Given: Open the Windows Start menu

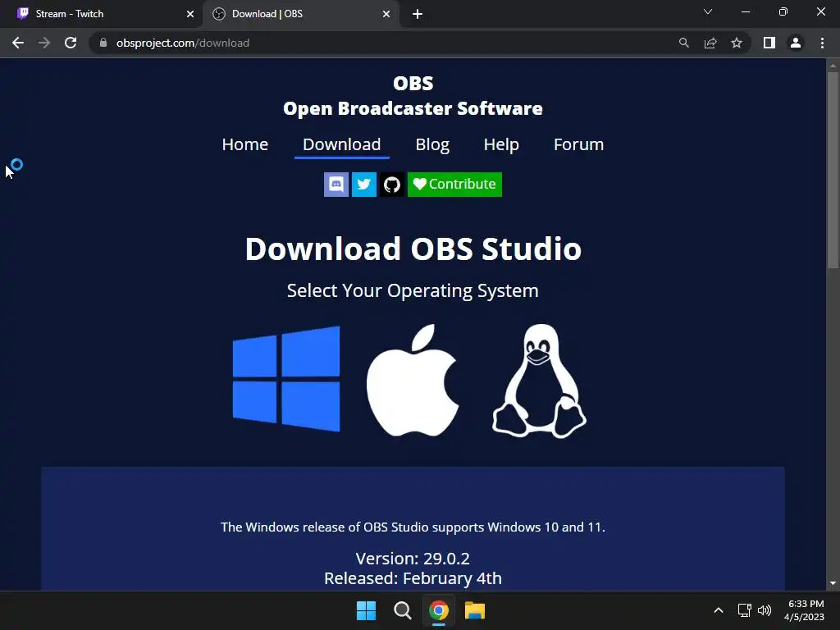Looking at the screenshot, I should coord(367,610).
